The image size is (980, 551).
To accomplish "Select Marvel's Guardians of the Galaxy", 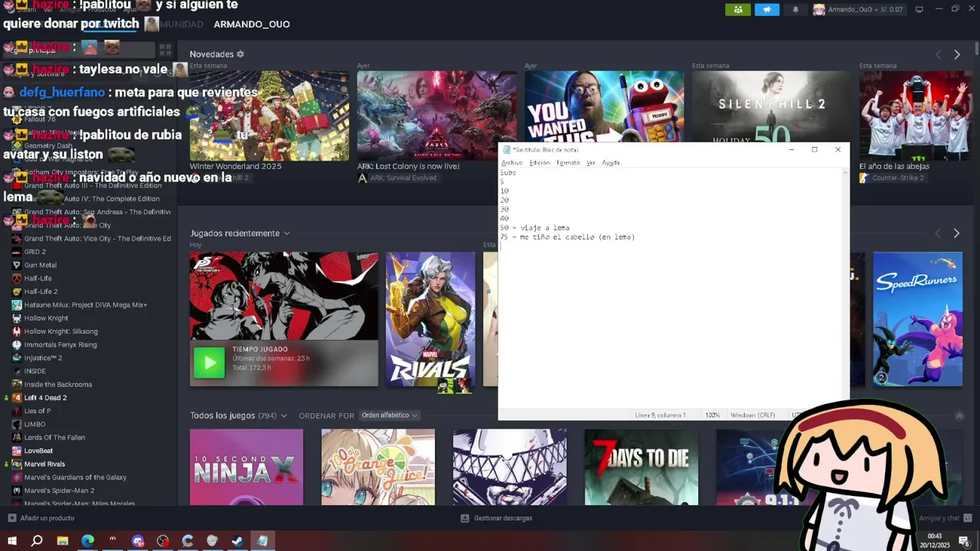I will click(x=76, y=477).
